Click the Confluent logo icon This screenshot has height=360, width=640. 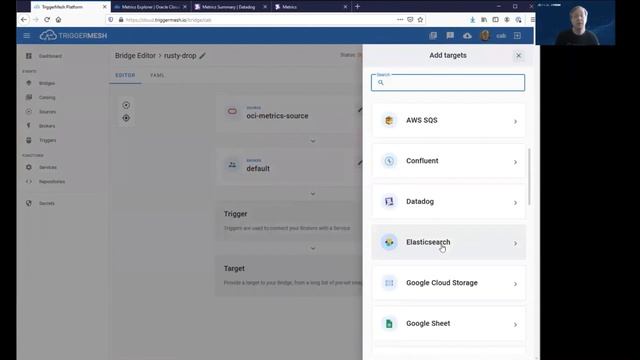point(389,161)
